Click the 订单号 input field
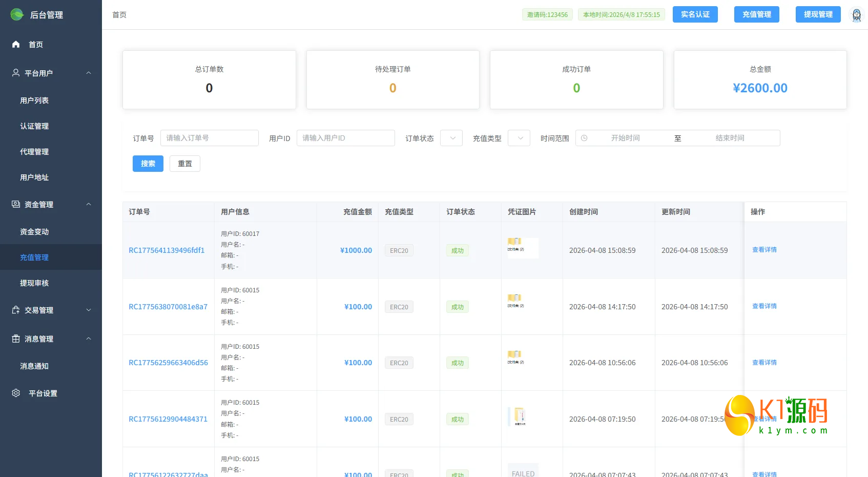The width and height of the screenshot is (868, 477). pos(210,138)
